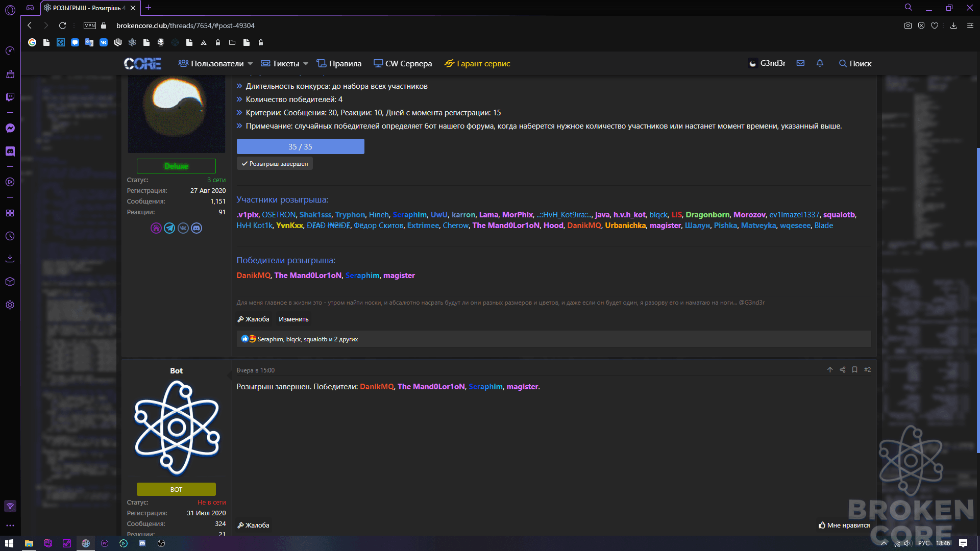The width and height of the screenshot is (980, 551).
Task: Open the ad blocker shield icon
Action: click(921, 26)
